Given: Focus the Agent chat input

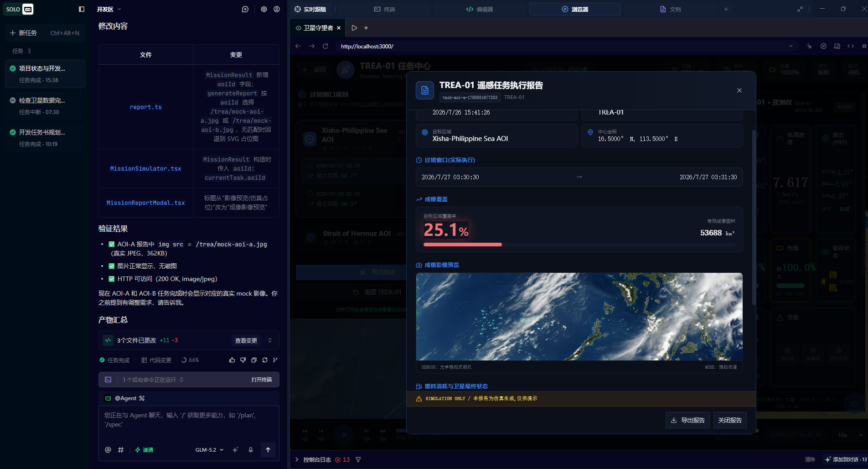Looking at the screenshot, I should pyautogui.click(x=189, y=422).
